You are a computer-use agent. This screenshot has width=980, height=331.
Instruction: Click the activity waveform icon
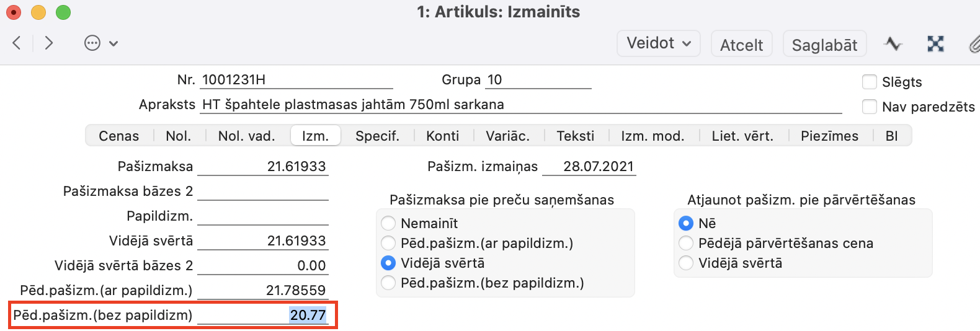coord(893,44)
